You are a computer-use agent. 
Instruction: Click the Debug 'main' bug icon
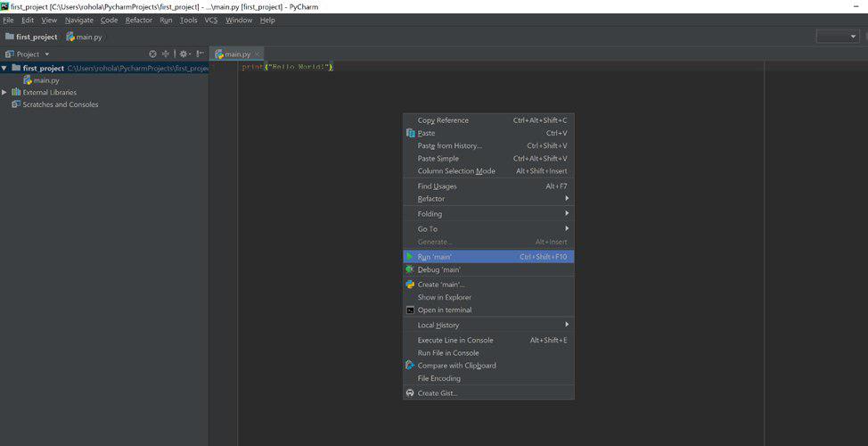pos(410,269)
